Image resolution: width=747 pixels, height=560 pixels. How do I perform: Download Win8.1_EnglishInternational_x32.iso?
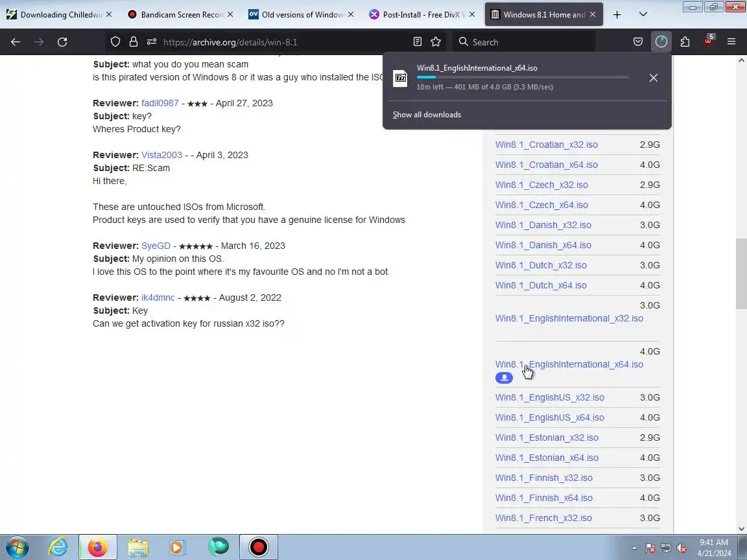(x=569, y=318)
